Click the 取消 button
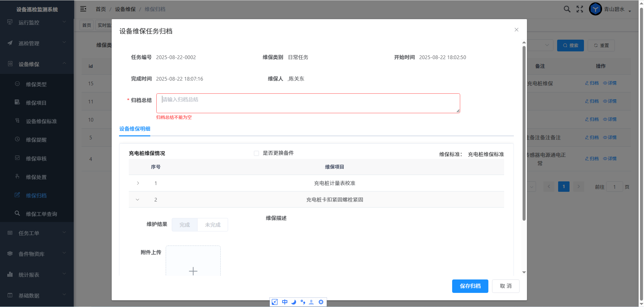Image resolution: width=644 pixels, height=307 pixels. [x=505, y=286]
